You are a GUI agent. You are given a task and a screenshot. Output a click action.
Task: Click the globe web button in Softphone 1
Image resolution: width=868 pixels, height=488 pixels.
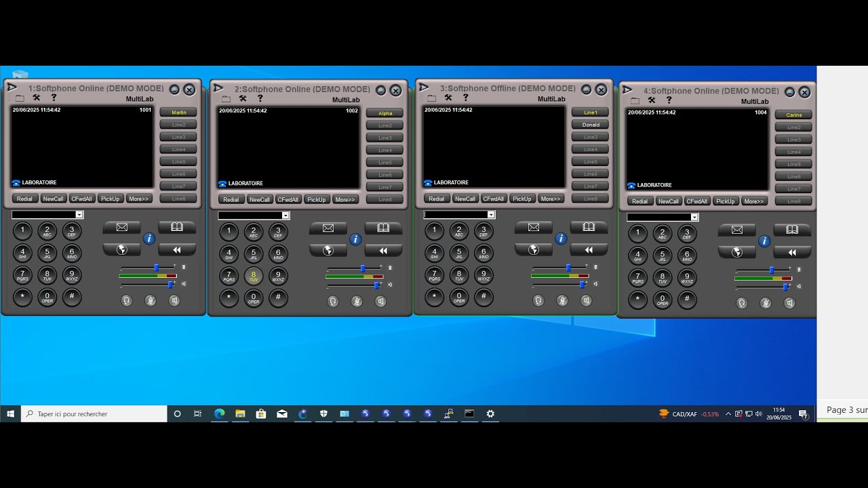122,249
